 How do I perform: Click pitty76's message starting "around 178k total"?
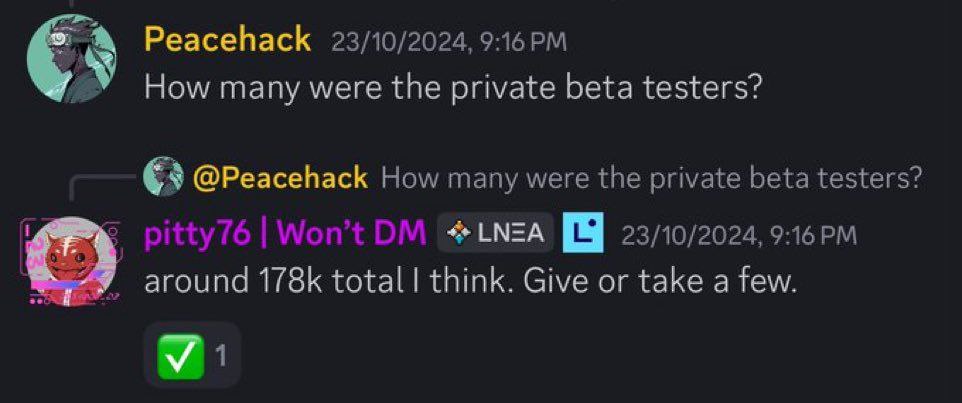(470, 282)
